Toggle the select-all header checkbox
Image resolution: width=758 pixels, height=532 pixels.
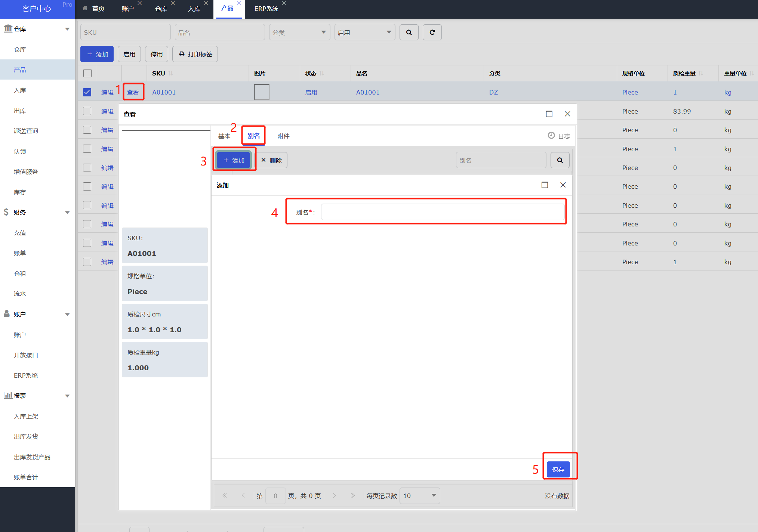pos(87,73)
